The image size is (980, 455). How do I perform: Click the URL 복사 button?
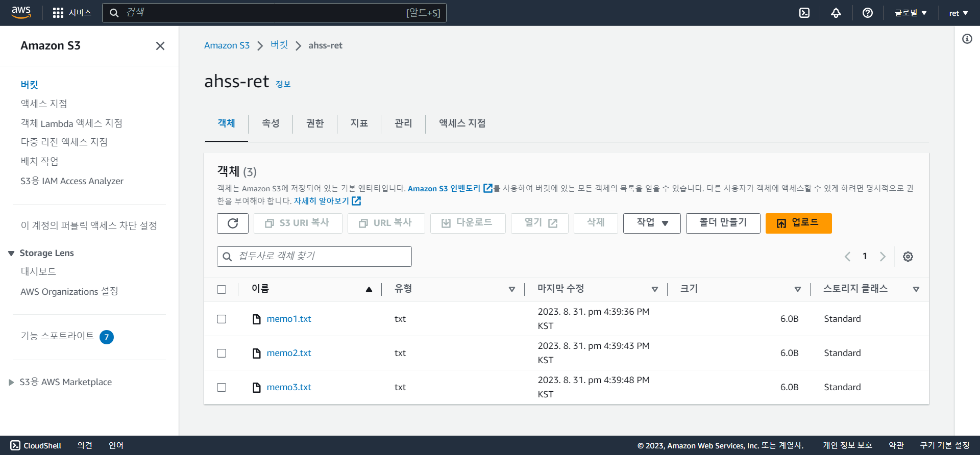[386, 223]
